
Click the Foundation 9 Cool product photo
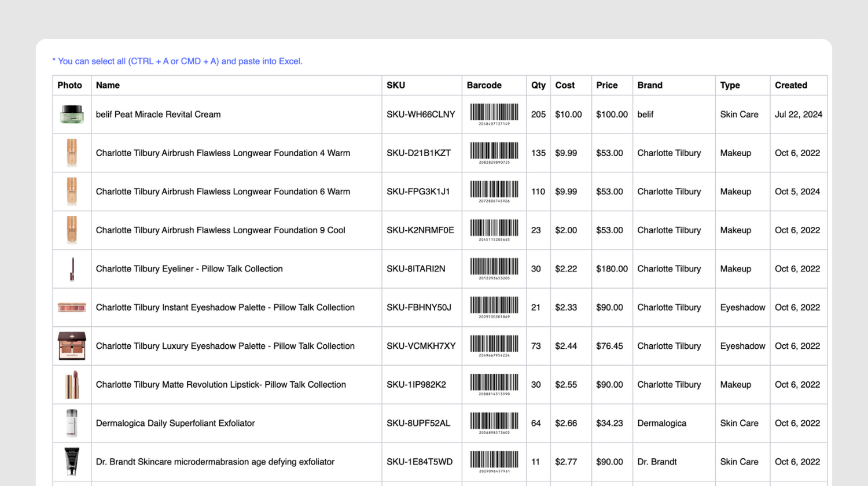point(72,230)
